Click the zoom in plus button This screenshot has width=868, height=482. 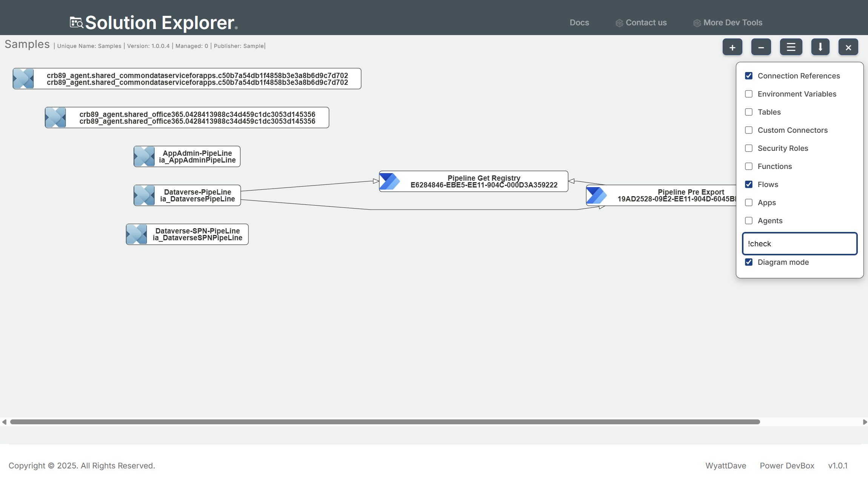(732, 47)
